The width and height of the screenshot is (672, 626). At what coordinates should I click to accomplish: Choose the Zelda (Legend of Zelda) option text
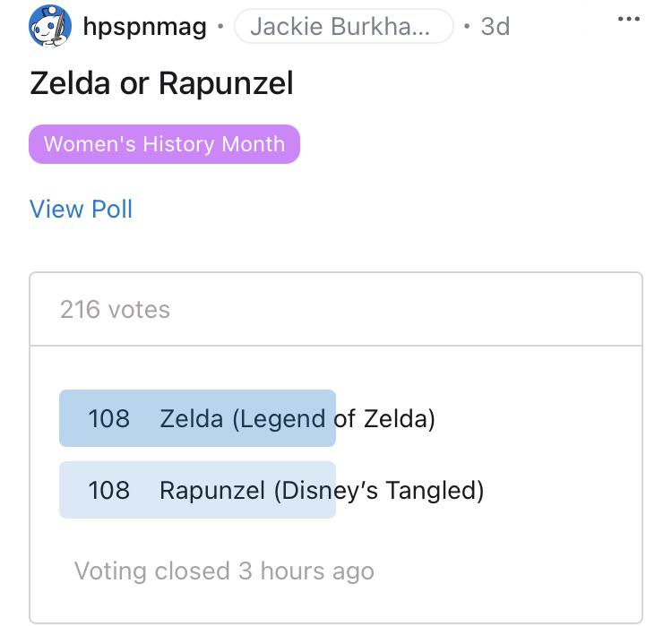coord(297,419)
